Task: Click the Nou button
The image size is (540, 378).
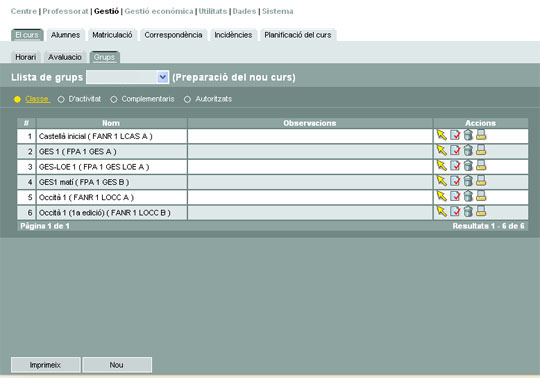Action: coord(117,365)
